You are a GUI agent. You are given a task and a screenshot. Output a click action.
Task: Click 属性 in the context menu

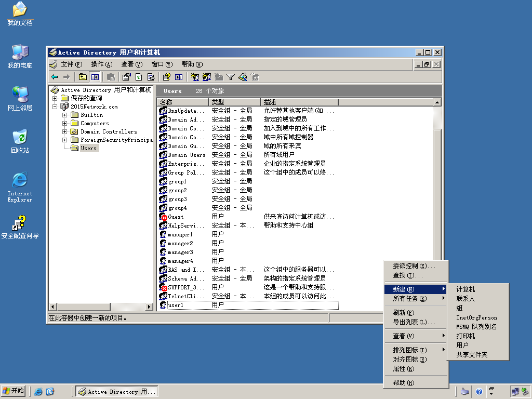tap(416, 369)
